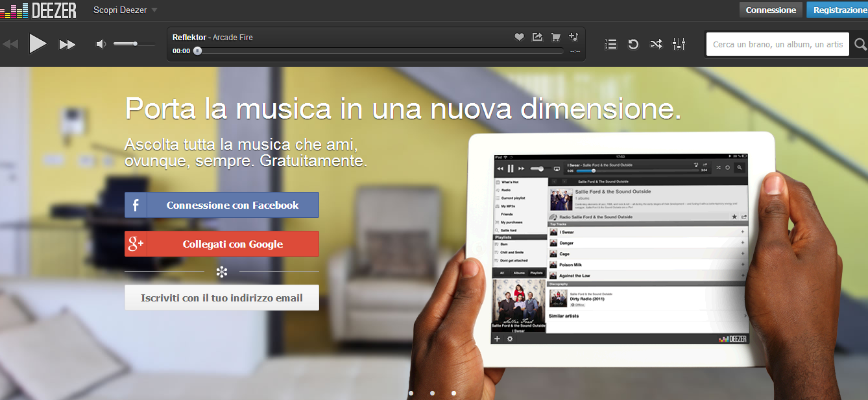Screen dimensions: 868x400
Task: Toggle repeat mode
Action: pos(633,44)
